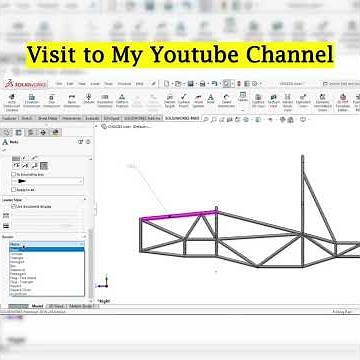
Task: Click the Select cursor icon
Action: [226, 84]
